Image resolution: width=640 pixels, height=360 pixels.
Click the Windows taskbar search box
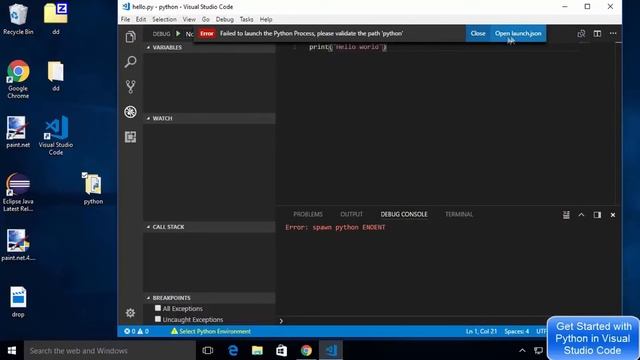pos(110,350)
